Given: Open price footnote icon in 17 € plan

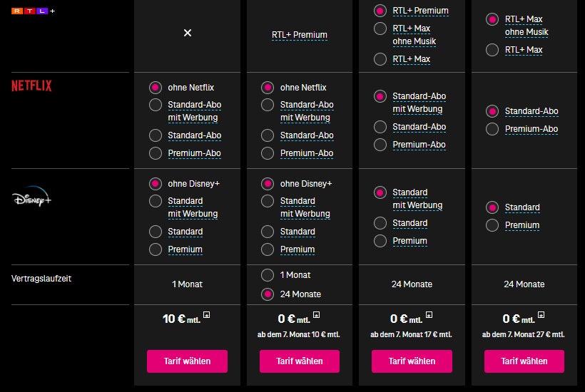Looking at the screenshot, I should tap(429, 314).
